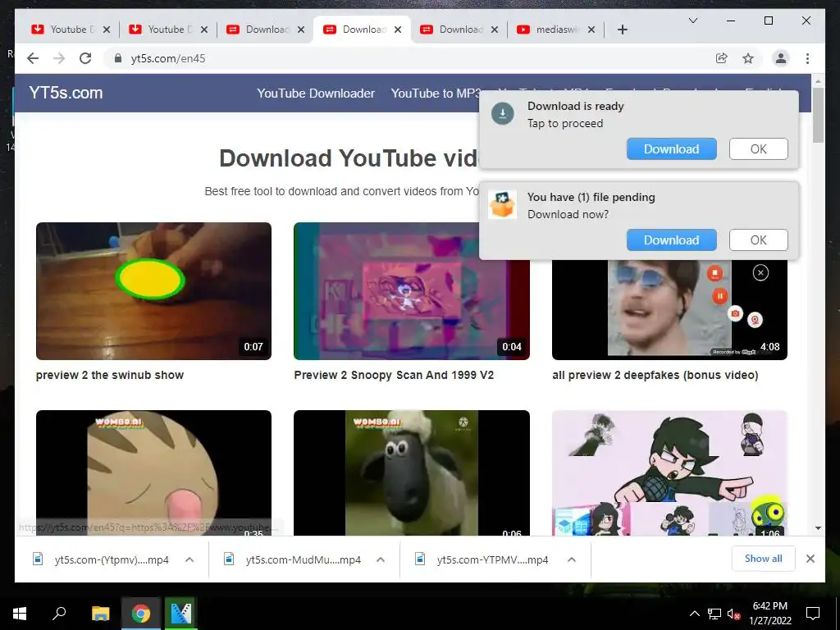Click the title all preview 2 deepfakes
840x630 pixels.
[x=655, y=375]
